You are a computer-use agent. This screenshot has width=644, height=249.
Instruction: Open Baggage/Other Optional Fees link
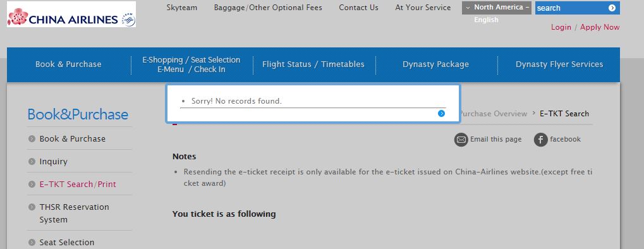coord(268,8)
